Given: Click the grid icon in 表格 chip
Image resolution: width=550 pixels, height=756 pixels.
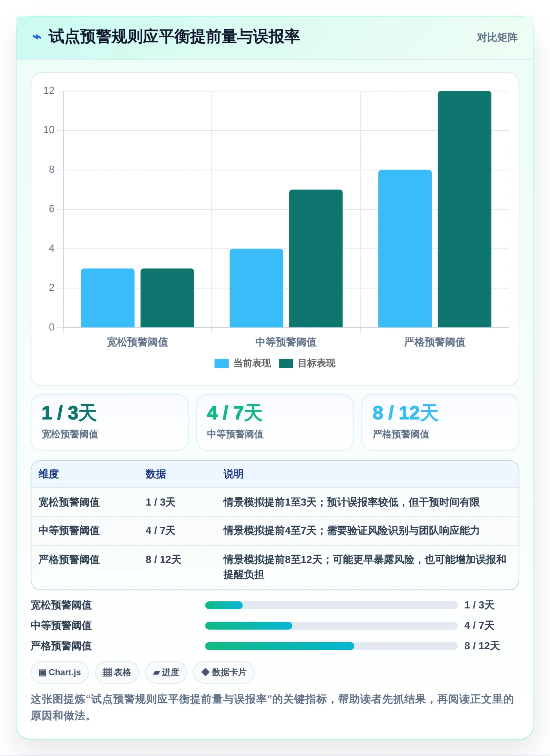Looking at the screenshot, I should (107, 672).
